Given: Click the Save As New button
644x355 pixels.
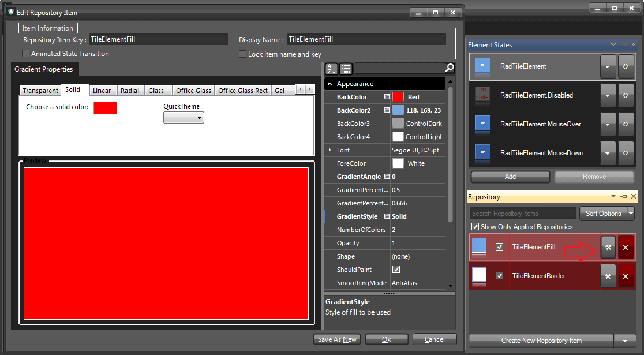Looking at the screenshot, I should (x=336, y=339).
